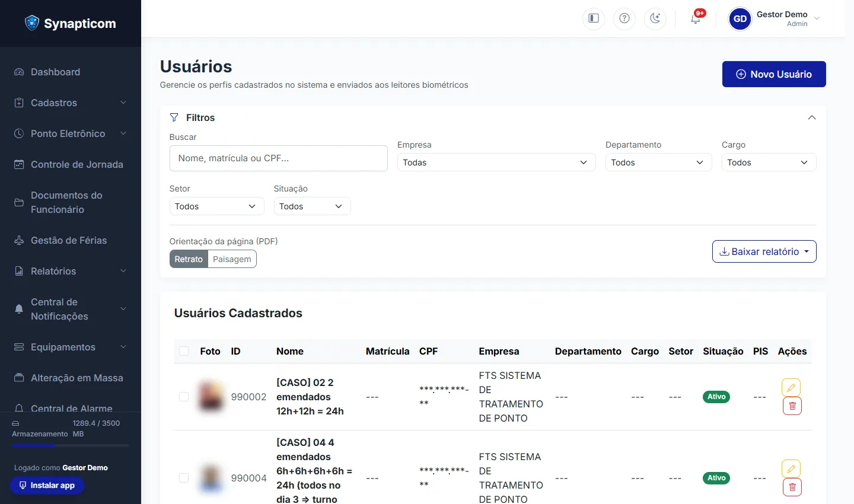Open the Situação filter dropdown
The height and width of the screenshot is (504, 854).
(312, 206)
